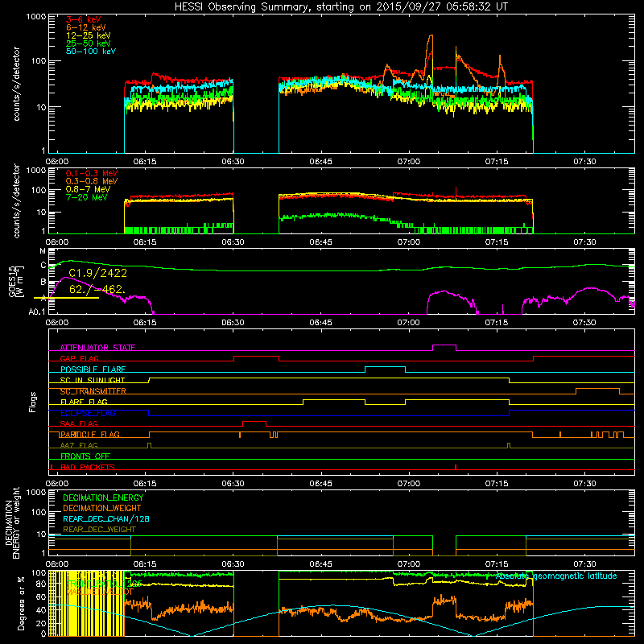Viewport: 644px width, 644px height.
Task: Click the REAR_DEC_WEIGHT legend label
Action: (99, 530)
